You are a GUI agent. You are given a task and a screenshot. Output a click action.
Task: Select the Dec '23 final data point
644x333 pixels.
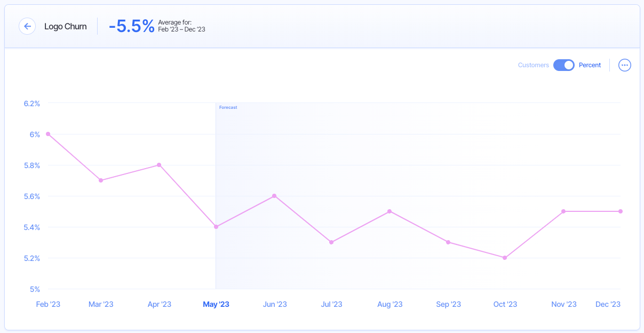point(620,211)
